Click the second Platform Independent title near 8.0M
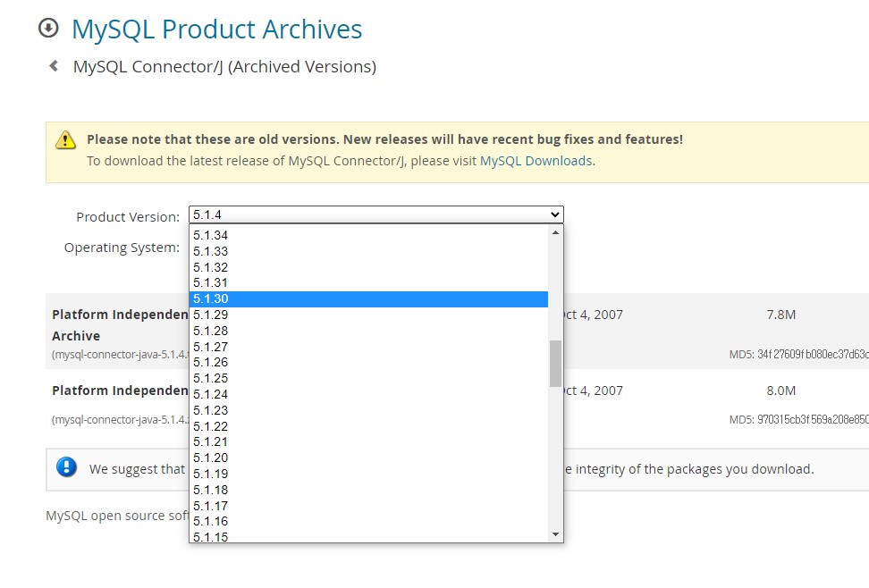The width and height of the screenshot is (869, 588). (x=120, y=391)
